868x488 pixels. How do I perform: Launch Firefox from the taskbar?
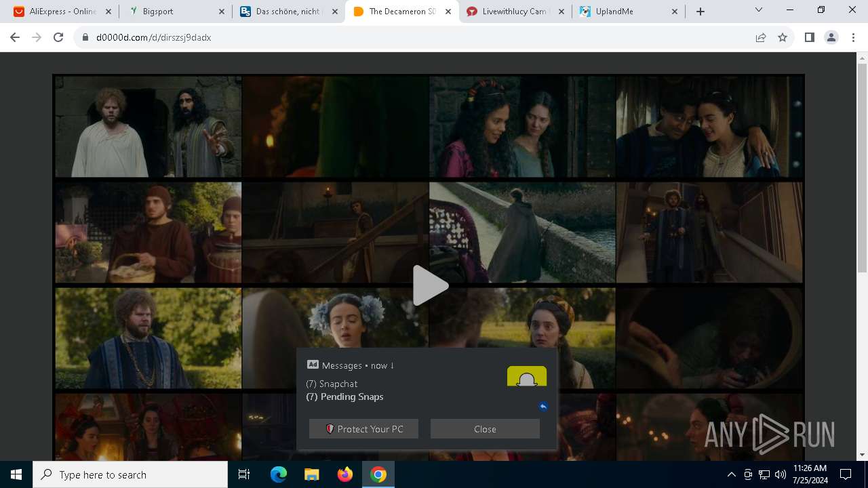tap(344, 474)
